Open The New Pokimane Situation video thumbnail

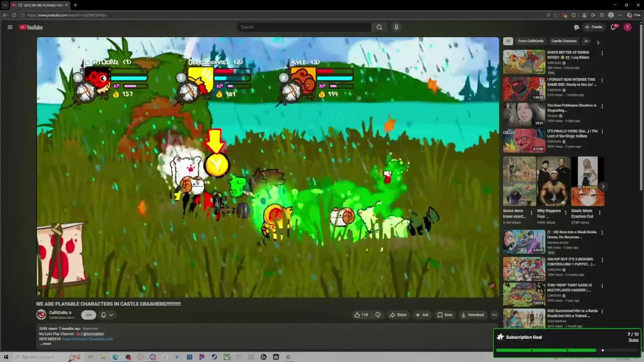(x=524, y=115)
